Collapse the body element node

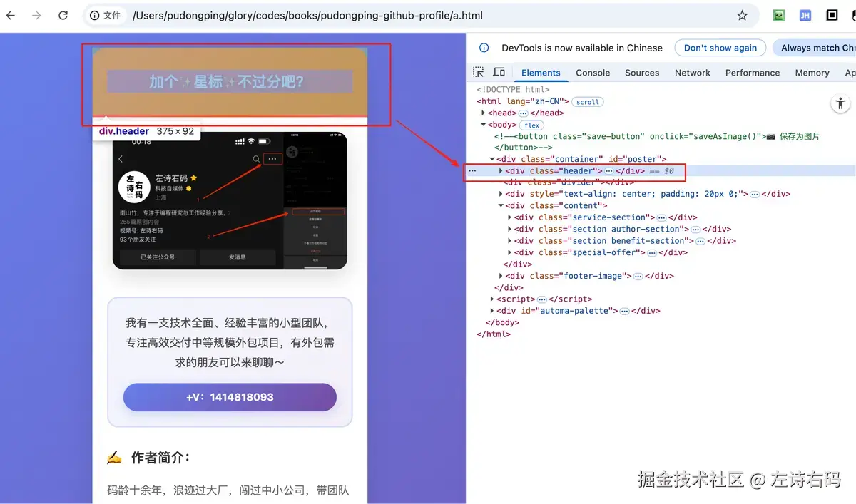484,125
